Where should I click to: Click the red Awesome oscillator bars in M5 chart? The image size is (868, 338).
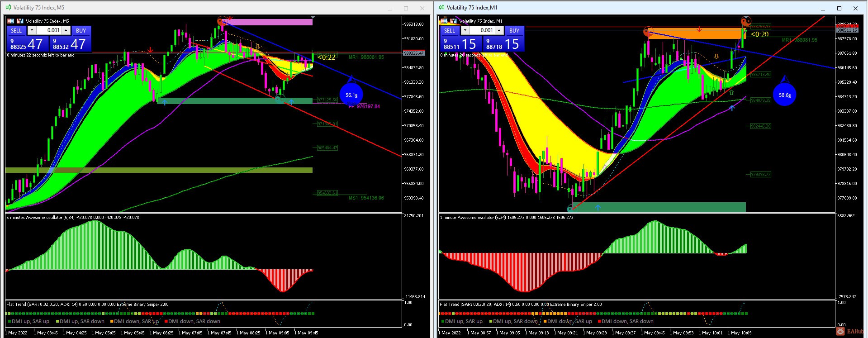coord(284,280)
